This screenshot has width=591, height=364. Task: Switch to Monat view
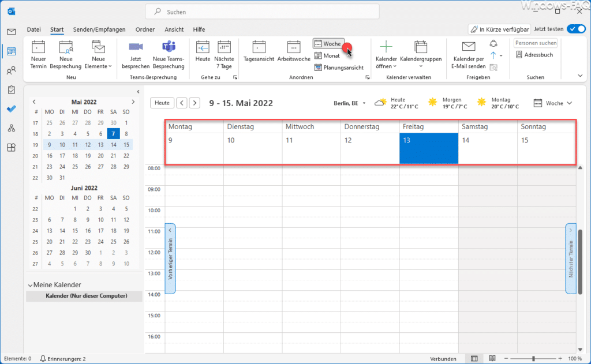[327, 56]
